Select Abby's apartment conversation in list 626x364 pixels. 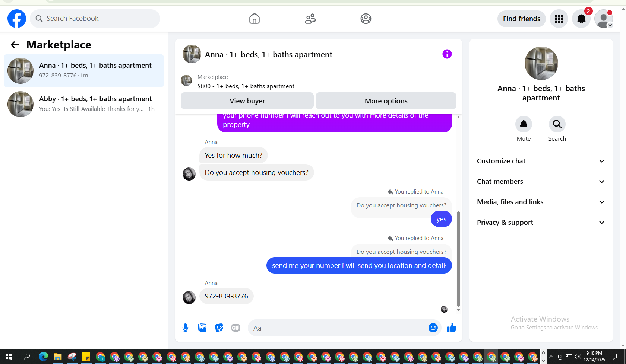click(84, 104)
